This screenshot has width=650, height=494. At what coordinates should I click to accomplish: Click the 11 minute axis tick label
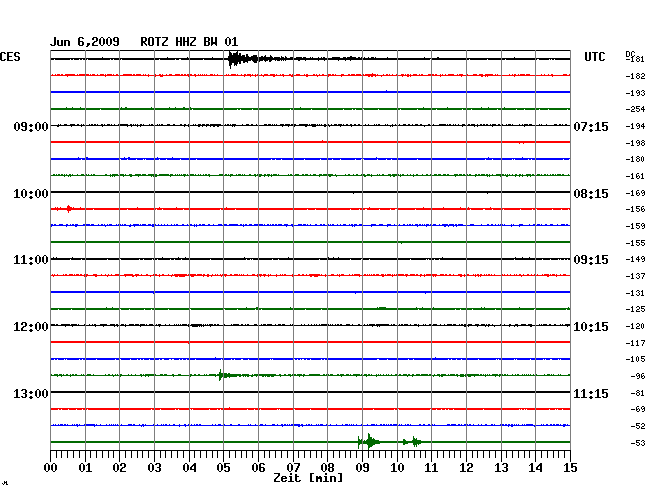point(431,468)
